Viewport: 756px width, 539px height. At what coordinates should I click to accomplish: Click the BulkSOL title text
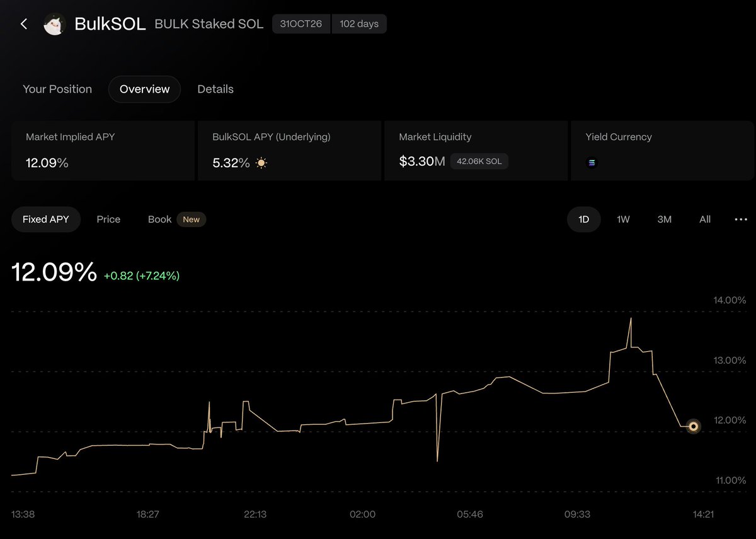pyautogui.click(x=110, y=24)
